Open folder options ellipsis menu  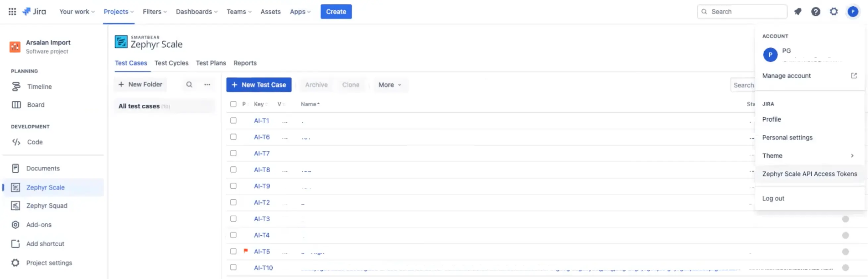207,84
